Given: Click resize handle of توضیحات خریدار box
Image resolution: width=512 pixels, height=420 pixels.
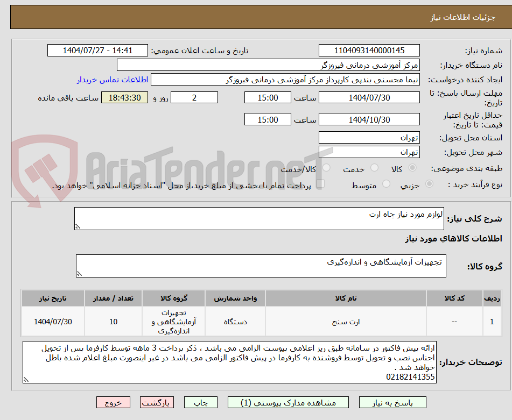Looking at the screenshot, I should [x=26, y=380].
